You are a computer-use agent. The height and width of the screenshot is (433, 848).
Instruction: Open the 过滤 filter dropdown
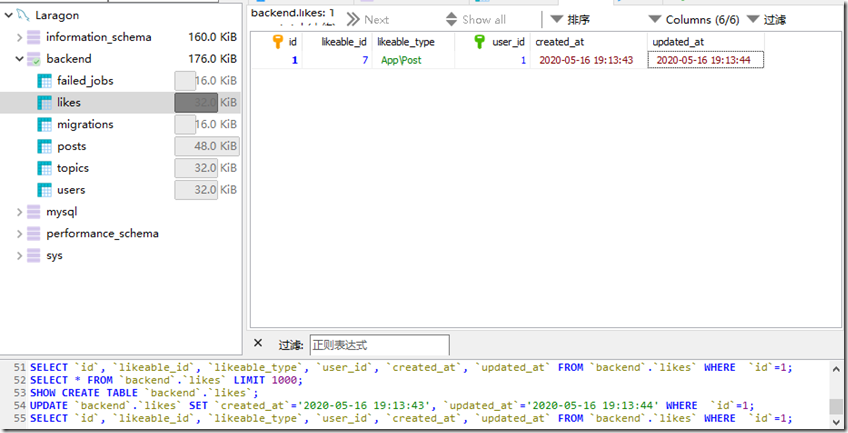766,20
